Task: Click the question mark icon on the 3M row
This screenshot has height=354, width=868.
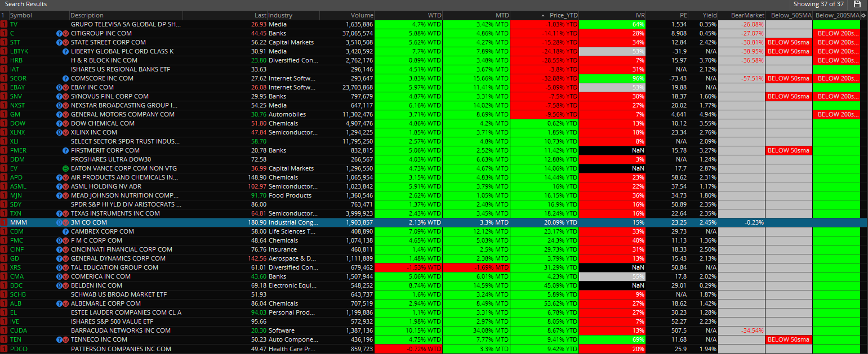Action: pyautogui.click(x=60, y=222)
